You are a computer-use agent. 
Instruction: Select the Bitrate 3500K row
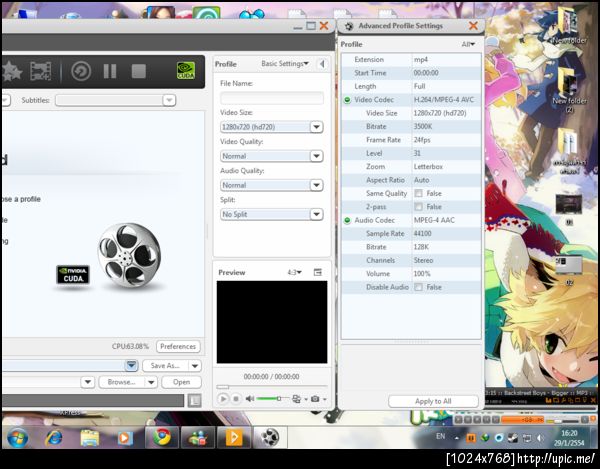[411, 127]
